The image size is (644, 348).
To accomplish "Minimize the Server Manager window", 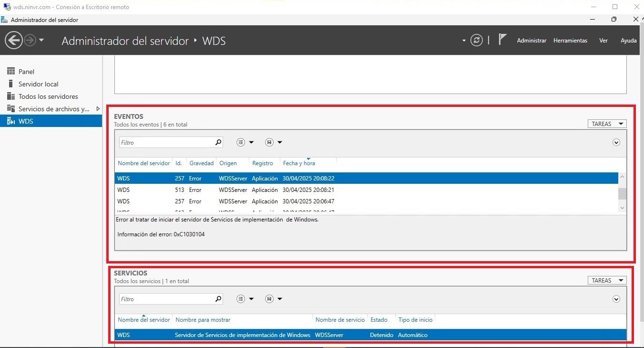I will [x=593, y=20].
